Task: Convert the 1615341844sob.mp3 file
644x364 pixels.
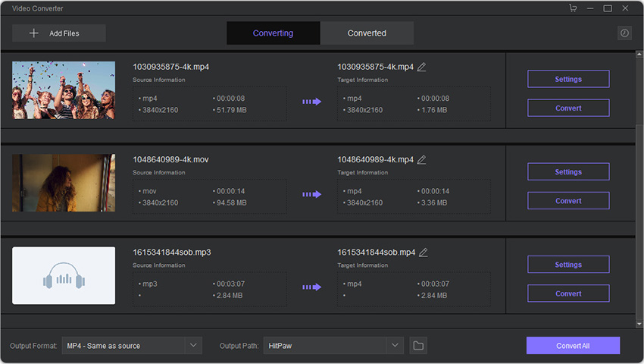Action: pyautogui.click(x=568, y=293)
